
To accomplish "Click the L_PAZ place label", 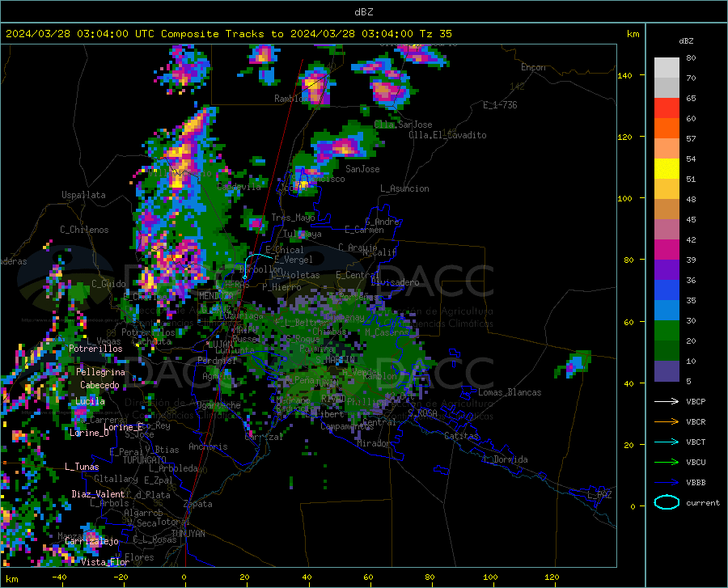I will (x=599, y=495).
